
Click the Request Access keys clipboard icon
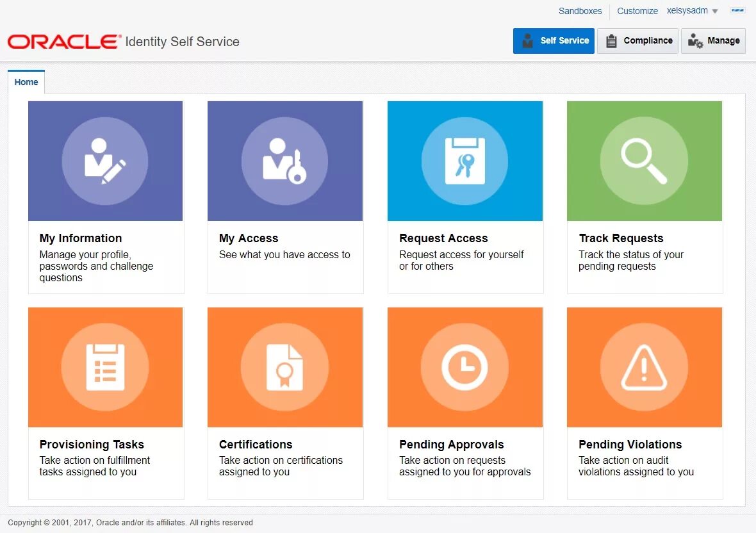[464, 161]
